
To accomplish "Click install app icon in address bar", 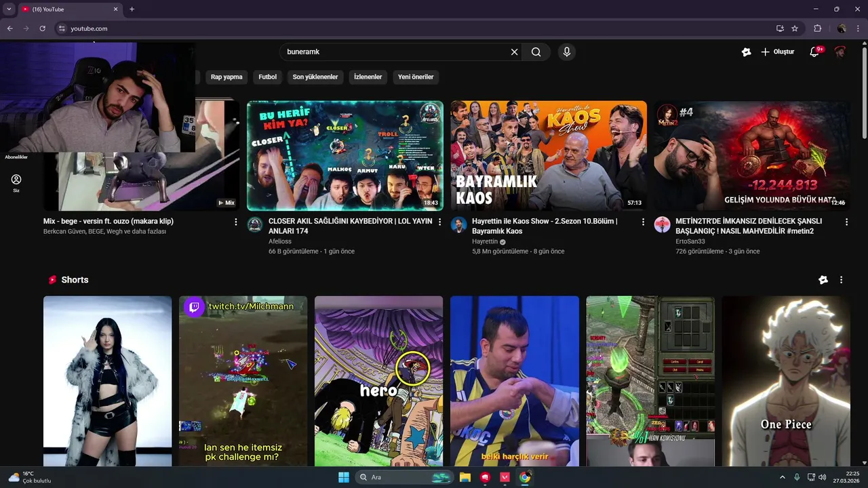I will tap(780, 28).
